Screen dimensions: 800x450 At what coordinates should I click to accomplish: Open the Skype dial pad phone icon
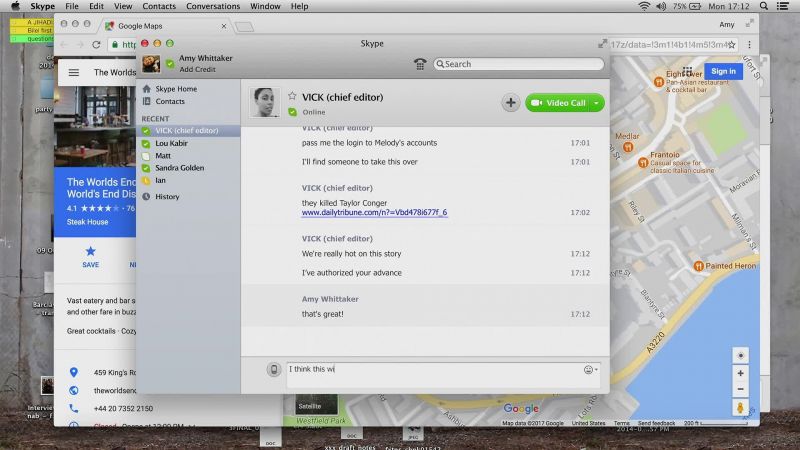(x=420, y=64)
